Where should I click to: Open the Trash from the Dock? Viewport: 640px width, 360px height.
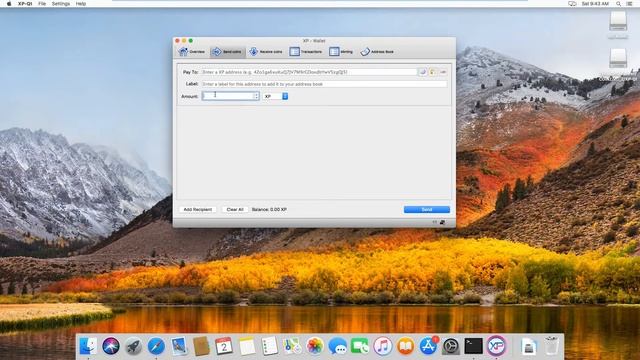(x=551, y=346)
